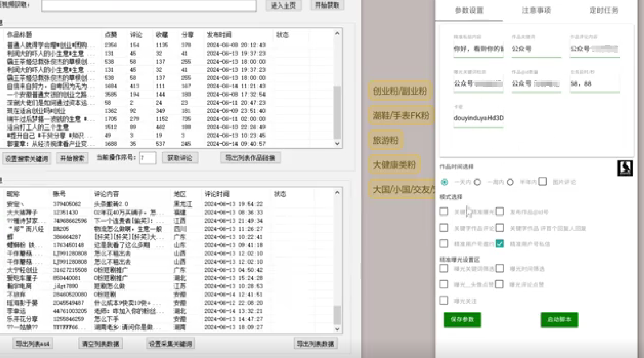Click the works list vertical scrollbar thumb

click(337, 112)
